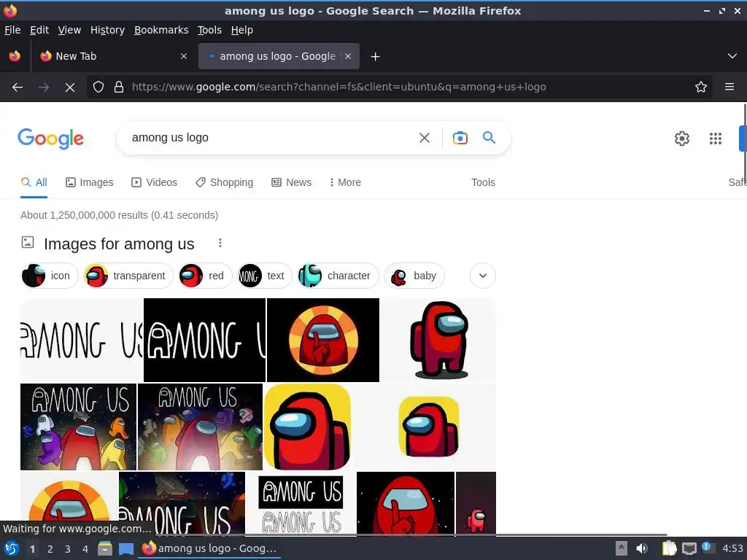The height and width of the screenshot is (560, 747).
Task: Switch to Images results tab
Action: tap(90, 182)
